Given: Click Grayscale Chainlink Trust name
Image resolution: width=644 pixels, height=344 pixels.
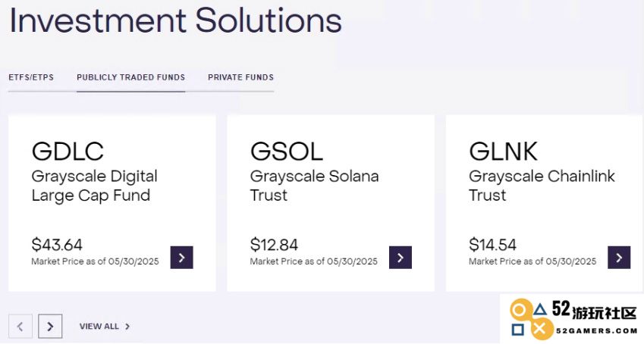Looking at the screenshot, I should tap(542, 186).
